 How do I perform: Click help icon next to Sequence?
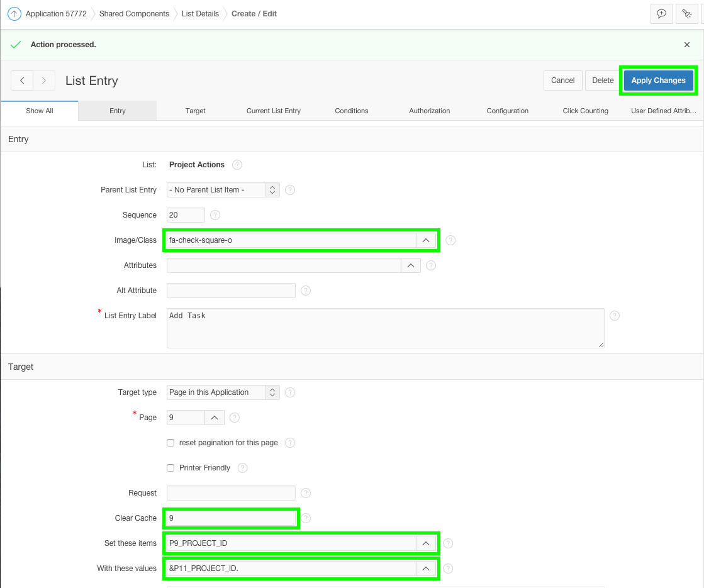click(x=215, y=215)
